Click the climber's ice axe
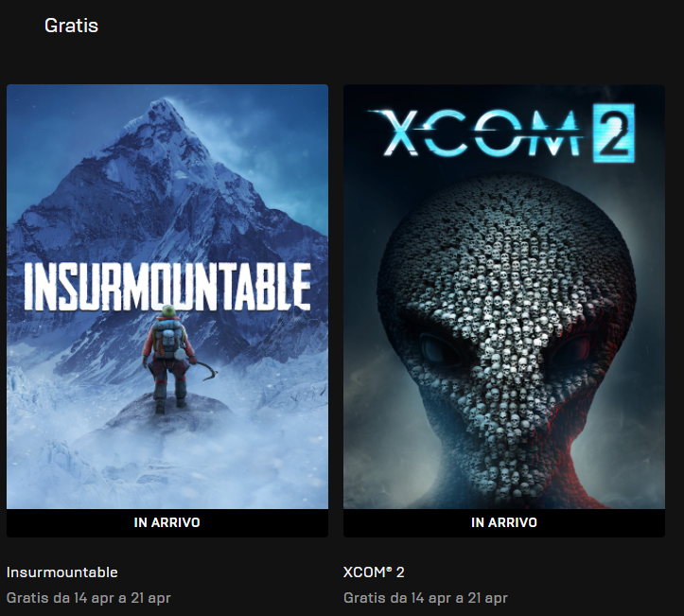684x616 pixels. [206, 370]
